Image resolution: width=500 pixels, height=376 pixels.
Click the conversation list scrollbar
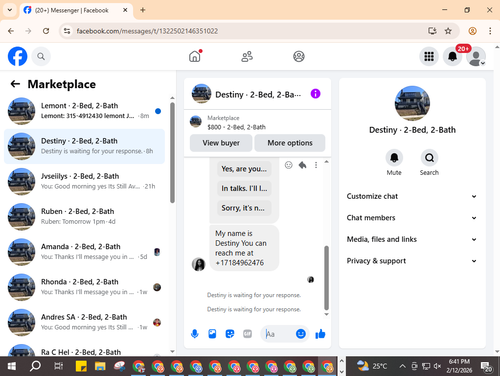click(172, 153)
